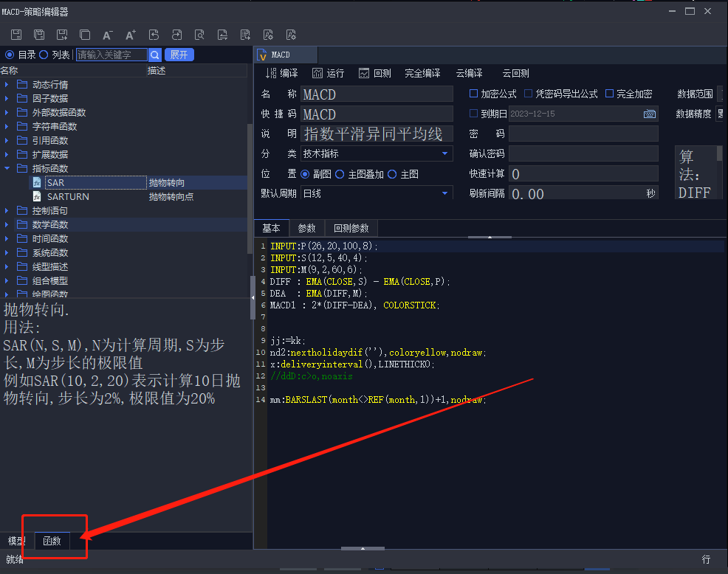Click the 编译 compile button

(282, 73)
